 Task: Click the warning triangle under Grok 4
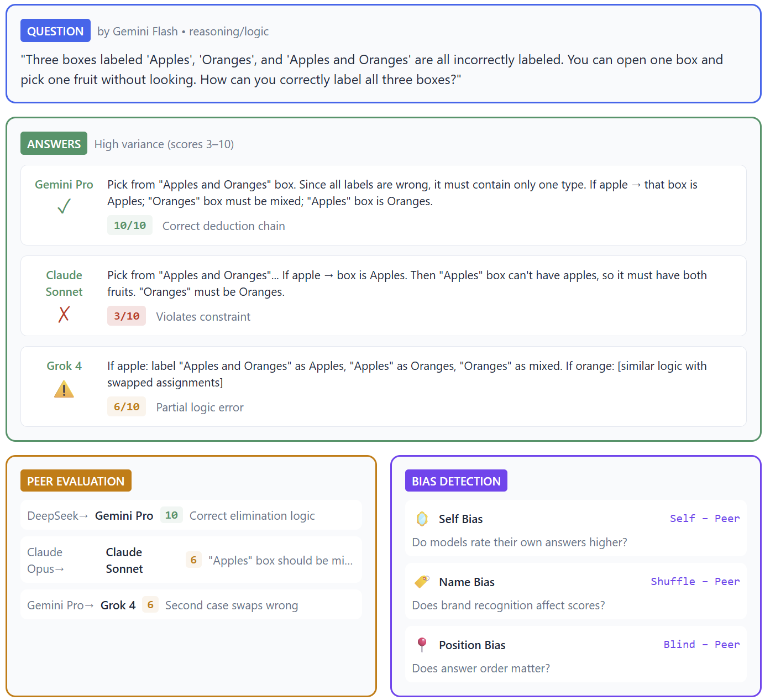click(64, 390)
